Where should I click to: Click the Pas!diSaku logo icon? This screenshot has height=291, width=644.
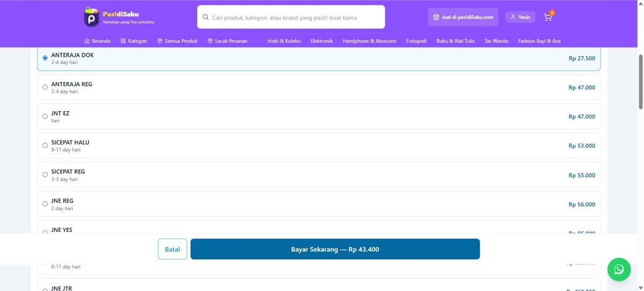tap(92, 17)
